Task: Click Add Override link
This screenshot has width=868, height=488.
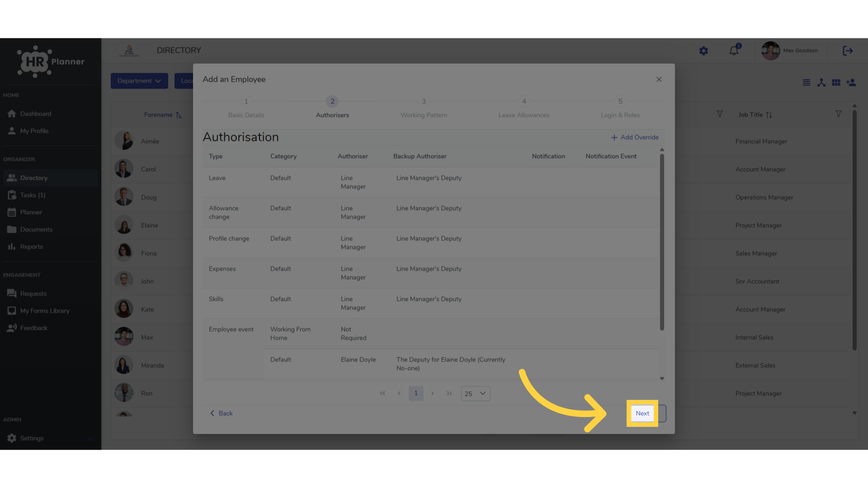Action: pos(635,137)
